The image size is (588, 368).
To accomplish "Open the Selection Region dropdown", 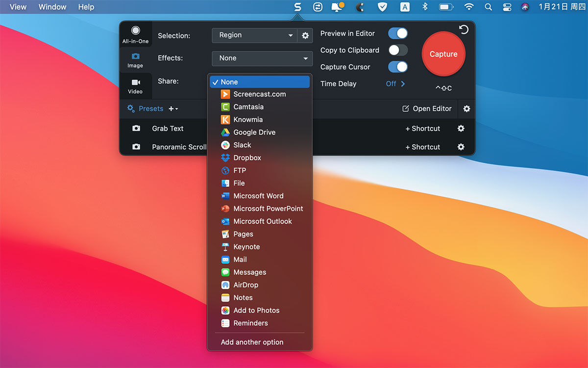I will (255, 35).
